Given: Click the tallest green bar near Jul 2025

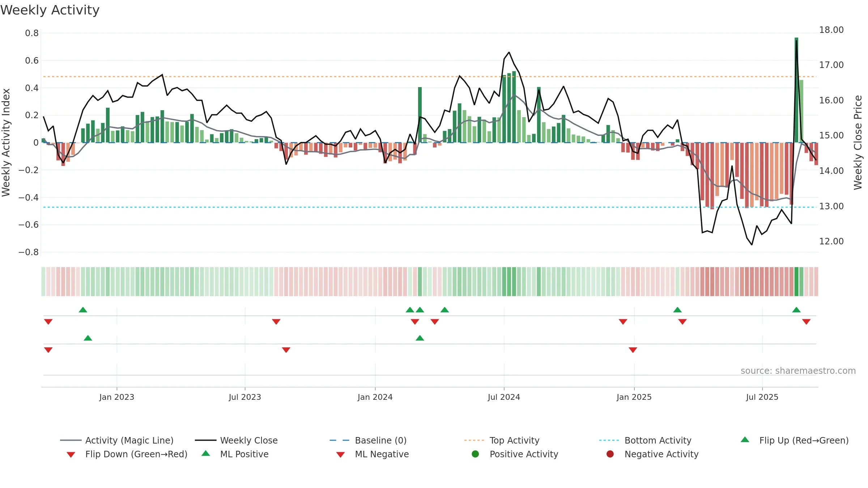Looking at the screenshot, I should [x=796, y=90].
